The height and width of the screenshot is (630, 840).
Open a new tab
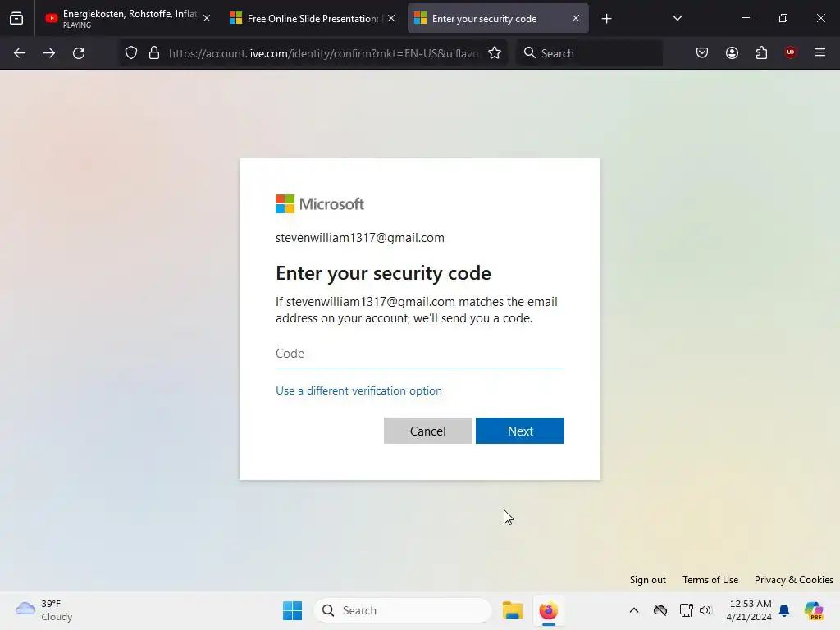pyautogui.click(x=606, y=19)
